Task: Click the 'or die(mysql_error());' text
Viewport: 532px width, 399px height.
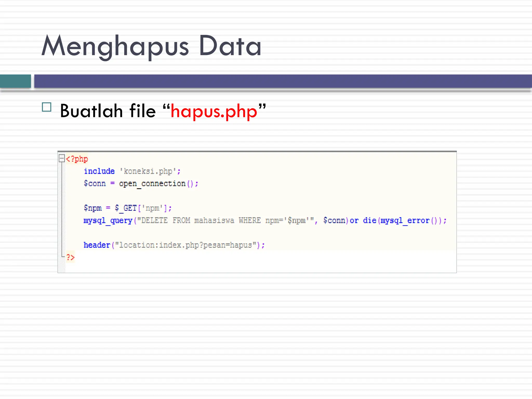Action: coord(398,221)
